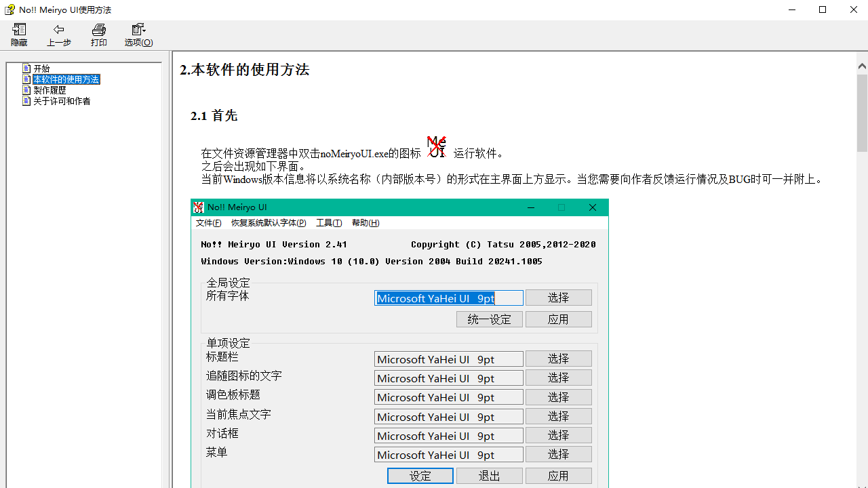Click the 统一设定 button
This screenshot has width=868, height=488.
click(x=489, y=319)
